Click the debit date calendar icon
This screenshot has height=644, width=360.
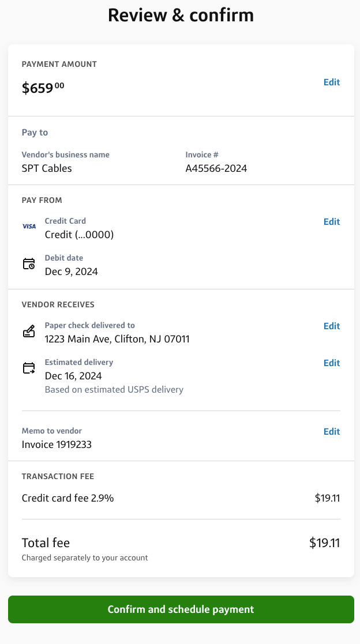coord(29,264)
